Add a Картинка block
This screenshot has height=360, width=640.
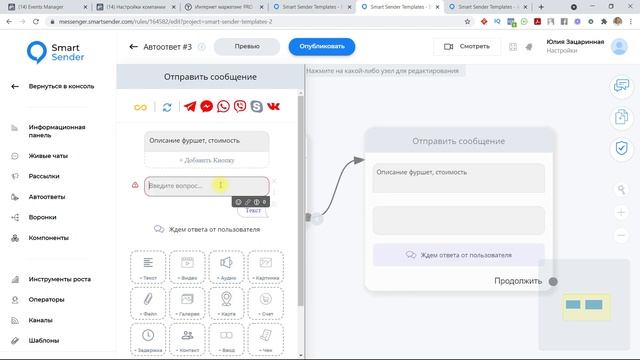click(x=266, y=267)
